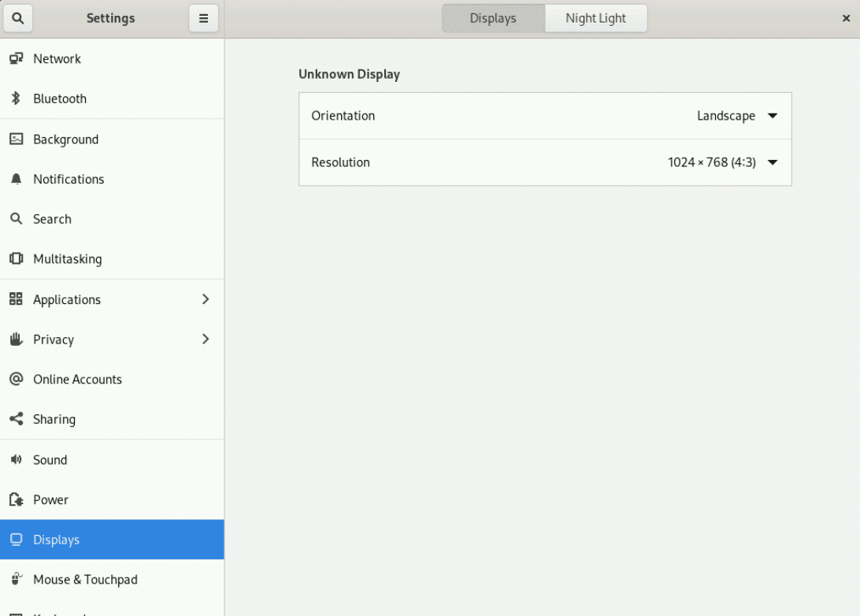Click the Background picture icon

click(x=17, y=139)
